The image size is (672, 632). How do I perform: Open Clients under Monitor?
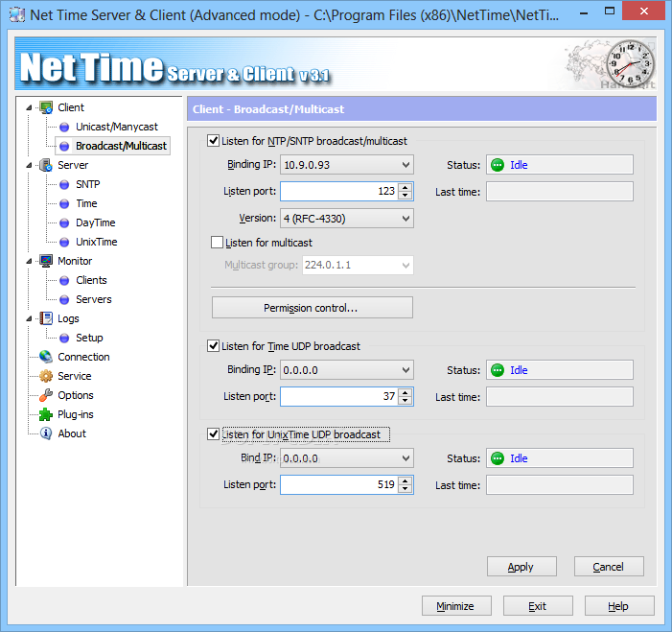tap(91, 280)
